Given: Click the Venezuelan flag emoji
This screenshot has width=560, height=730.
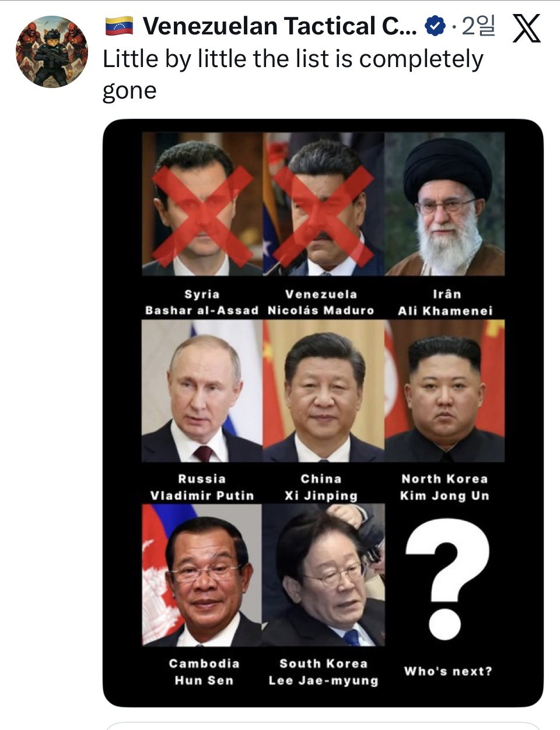Looking at the screenshot, I should click(x=119, y=26).
